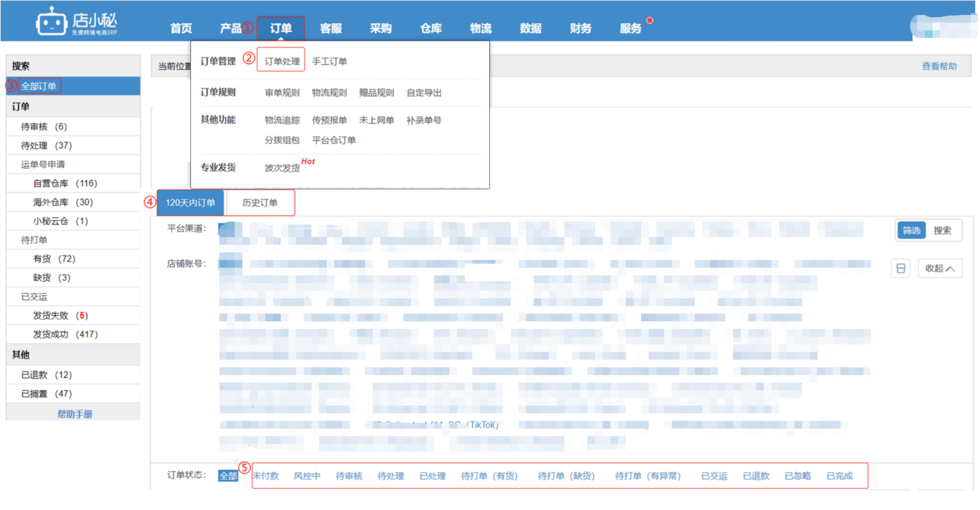Switch to the 120天内订单 tab

pyautogui.click(x=190, y=203)
